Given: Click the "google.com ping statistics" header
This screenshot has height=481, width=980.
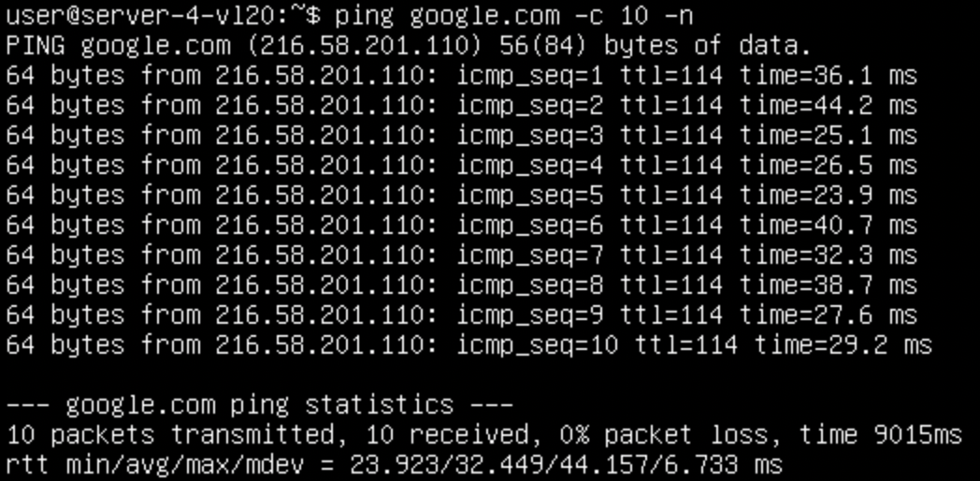Looking at the screenshot, I should tap(259, 405).
